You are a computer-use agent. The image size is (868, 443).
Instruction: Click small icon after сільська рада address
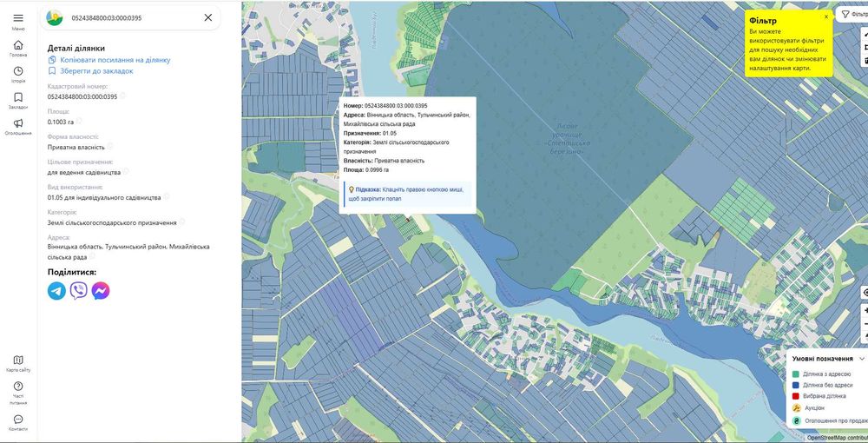pos(93,256)
